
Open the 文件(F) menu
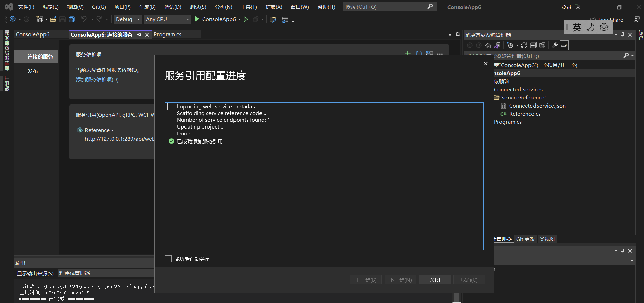click(26, 7)
